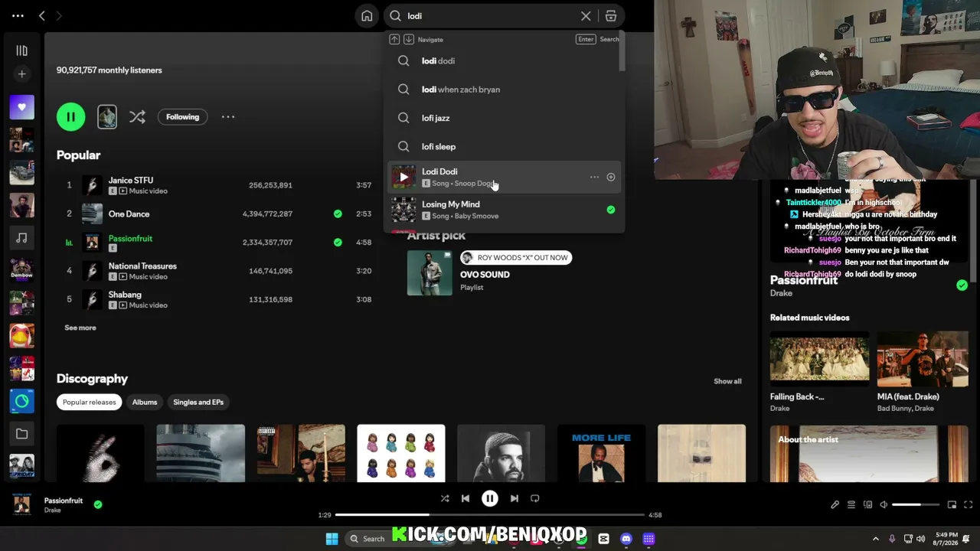The width and height of the screenshot is (980, 551).
Task: Open more options for the artist
Action: pos(228,117)
